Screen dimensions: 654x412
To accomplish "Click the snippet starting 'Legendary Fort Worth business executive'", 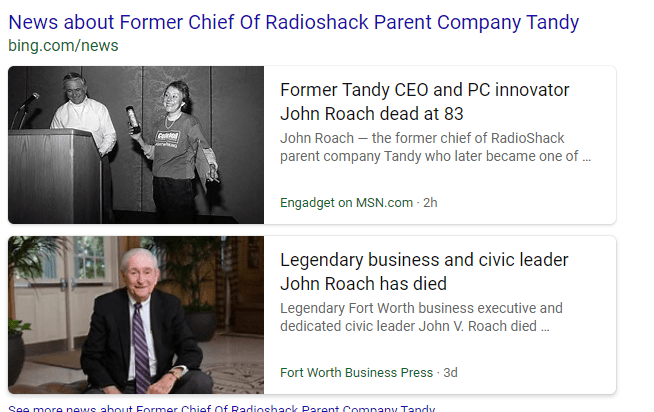I will click(421, 308).
